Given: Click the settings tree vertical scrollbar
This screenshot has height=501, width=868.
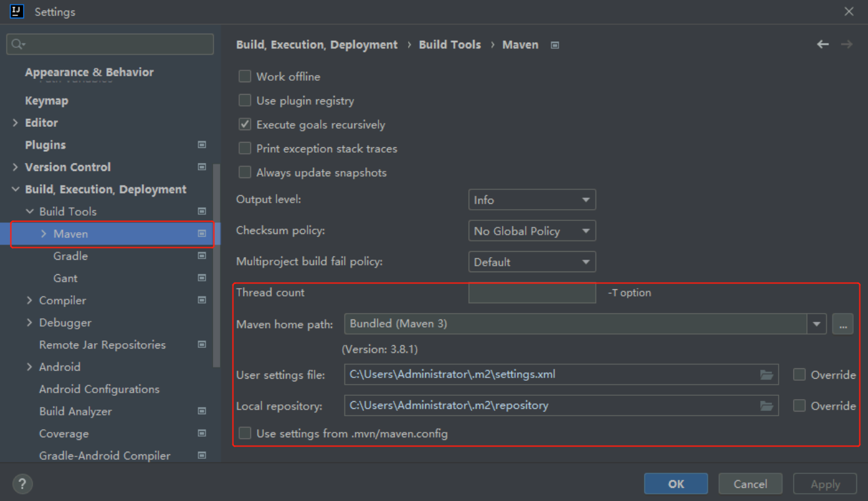Looking at the screenshot, I should pos(217,266).
